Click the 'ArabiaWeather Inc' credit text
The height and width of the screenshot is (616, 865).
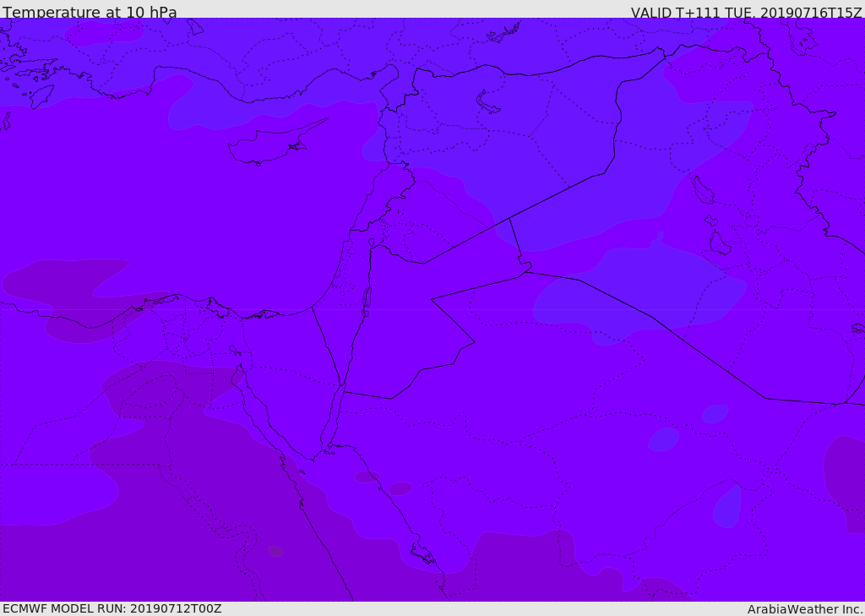point(805,609)
